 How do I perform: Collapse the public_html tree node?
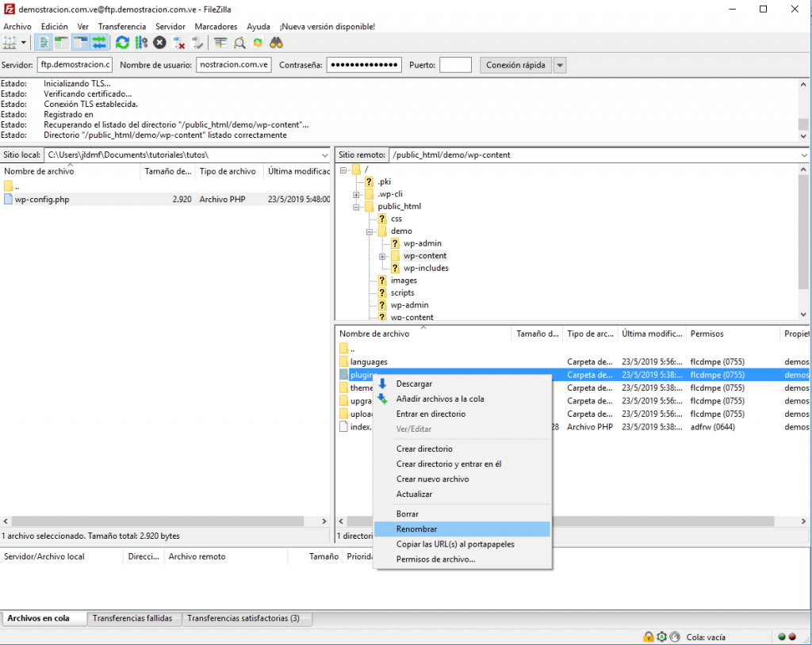coord(357,207)
